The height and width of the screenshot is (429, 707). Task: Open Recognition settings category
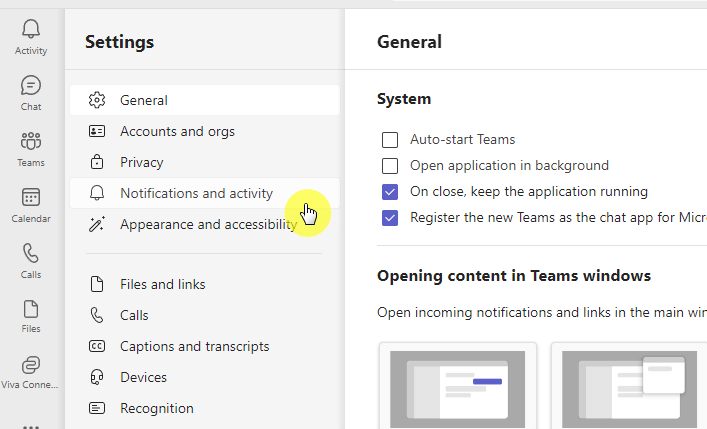coord(205,408)
